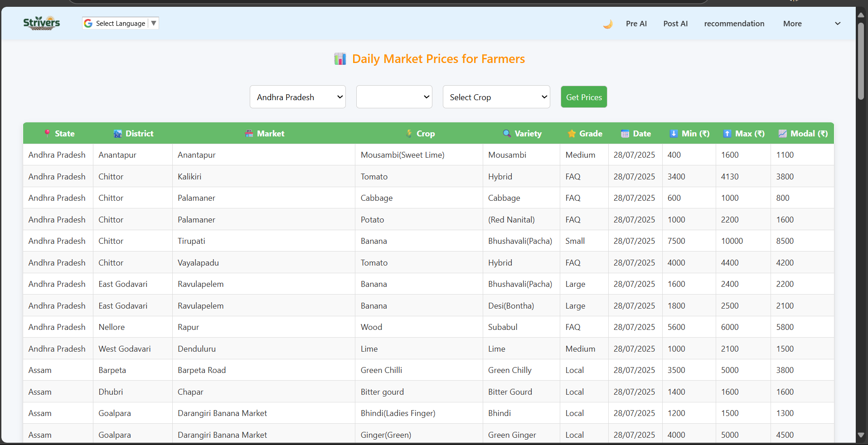
Task: Select the recommendation menu item
Action: pyautogui.click(x=734, y=24)
